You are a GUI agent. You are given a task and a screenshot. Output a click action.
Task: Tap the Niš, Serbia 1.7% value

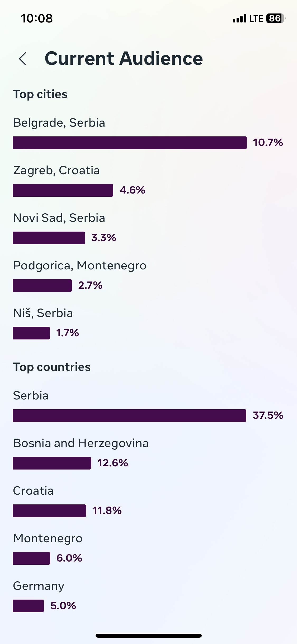[67, 333]
